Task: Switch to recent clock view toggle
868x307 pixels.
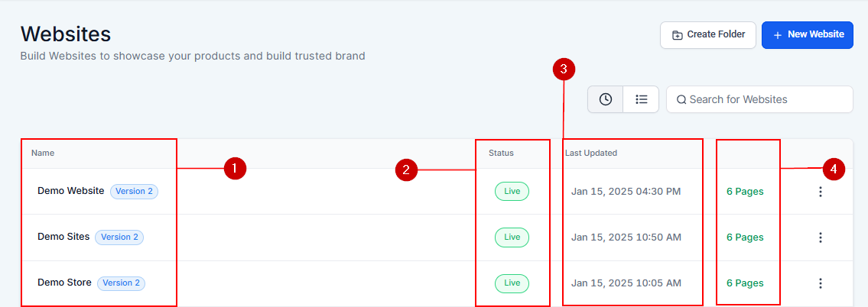Action: 606,99
